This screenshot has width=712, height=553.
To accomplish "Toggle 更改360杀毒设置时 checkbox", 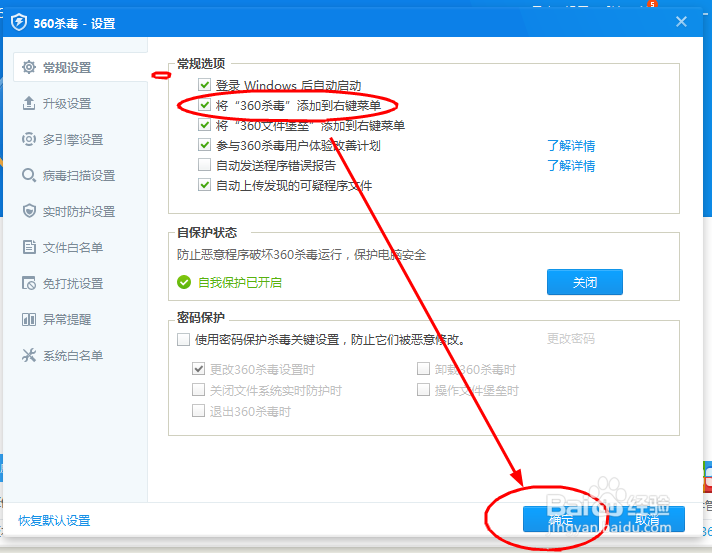I will [x=198, y=369].
